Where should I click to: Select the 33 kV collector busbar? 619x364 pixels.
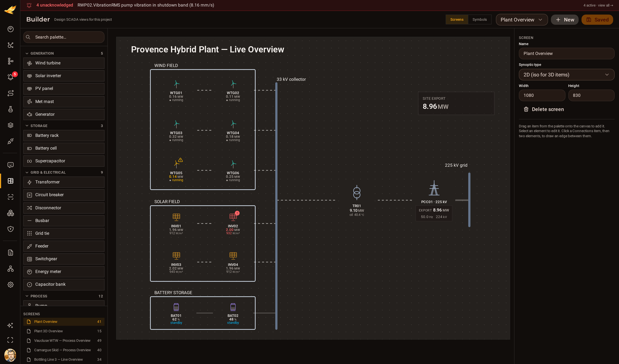pyautogui.click(x=276, y=206)
